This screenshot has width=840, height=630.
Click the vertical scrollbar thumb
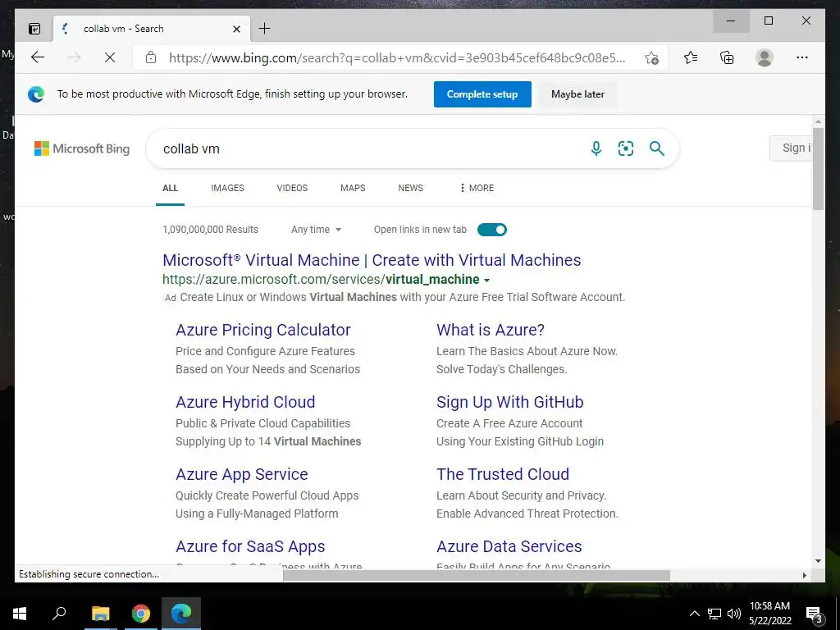point(818,169)
